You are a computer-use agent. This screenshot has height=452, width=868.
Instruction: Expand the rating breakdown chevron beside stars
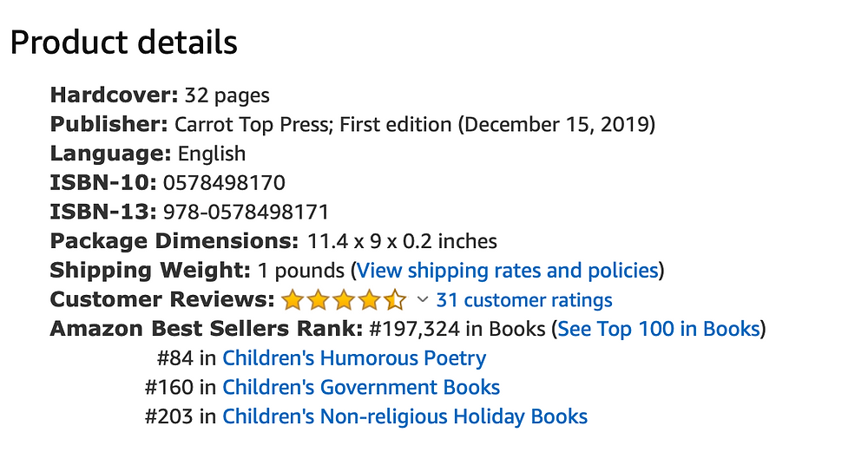(x=423, y=300)
